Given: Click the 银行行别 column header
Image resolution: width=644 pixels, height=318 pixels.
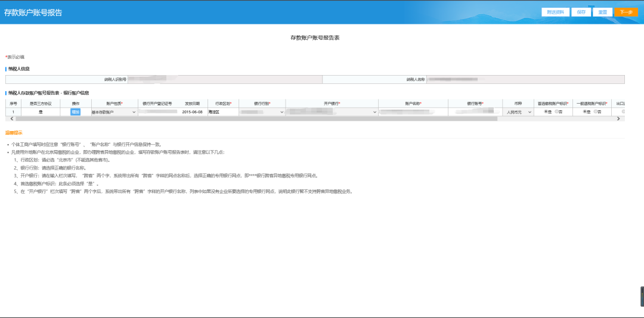Looking at the screenshot, I should click(262, 104).
